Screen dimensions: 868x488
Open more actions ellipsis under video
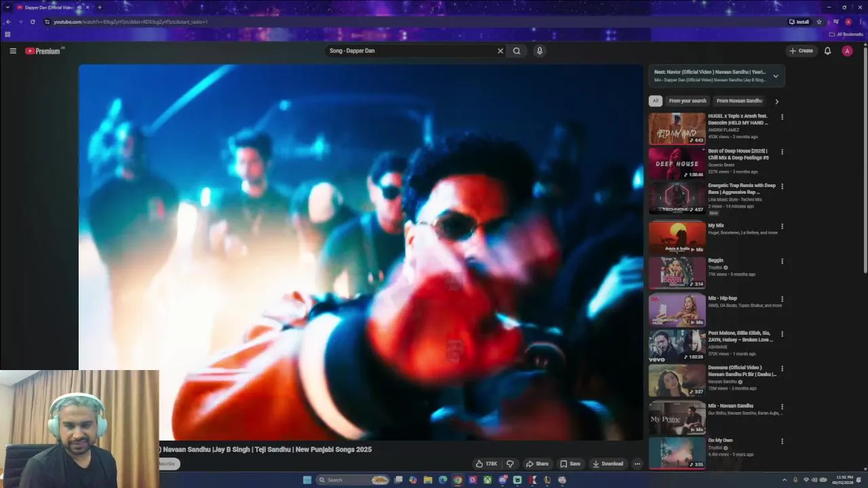[x=637, y=464]
